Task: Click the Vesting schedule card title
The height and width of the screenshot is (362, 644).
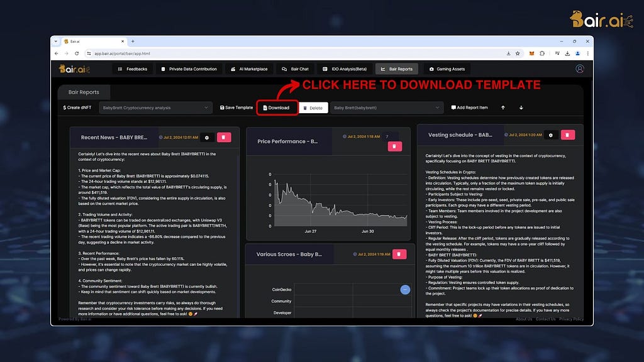Action: click(x=460, y=134)
